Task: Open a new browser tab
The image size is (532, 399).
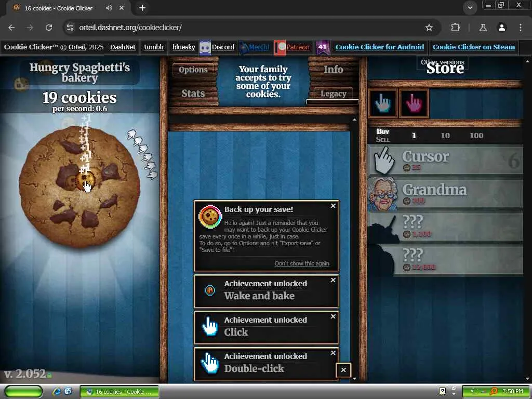Action: tap(142, 7)
